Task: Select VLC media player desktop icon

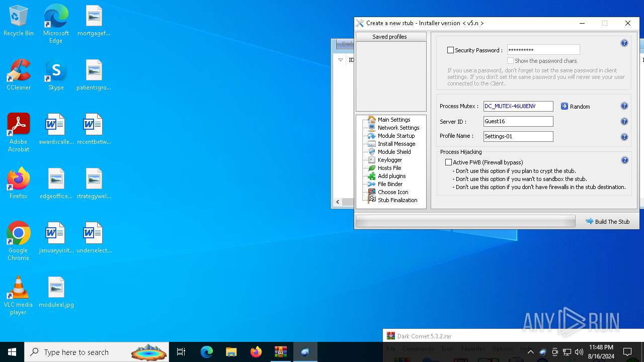Action: click(x=19, y=296)
